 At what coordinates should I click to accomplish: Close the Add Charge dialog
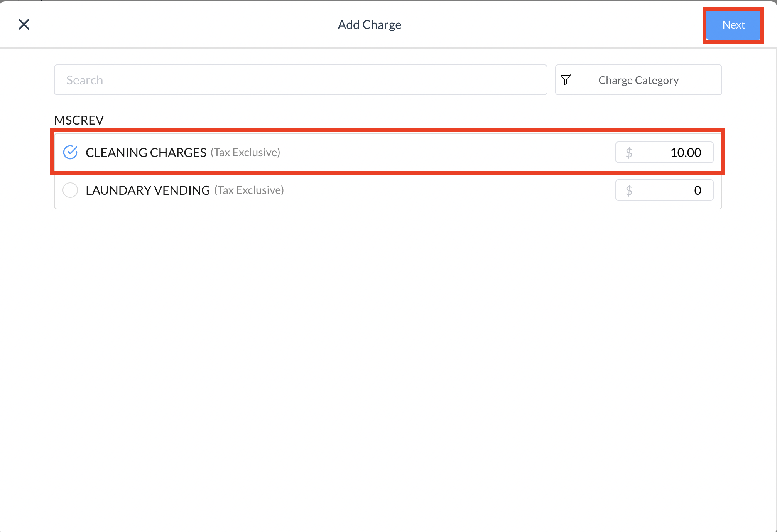(x=24, y=25)
